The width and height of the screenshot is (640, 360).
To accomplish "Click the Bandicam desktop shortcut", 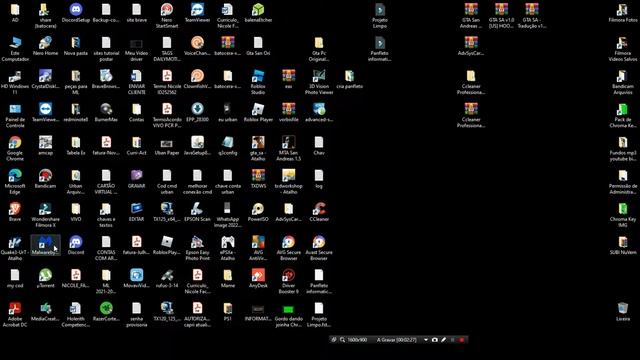I will [45, 178].
